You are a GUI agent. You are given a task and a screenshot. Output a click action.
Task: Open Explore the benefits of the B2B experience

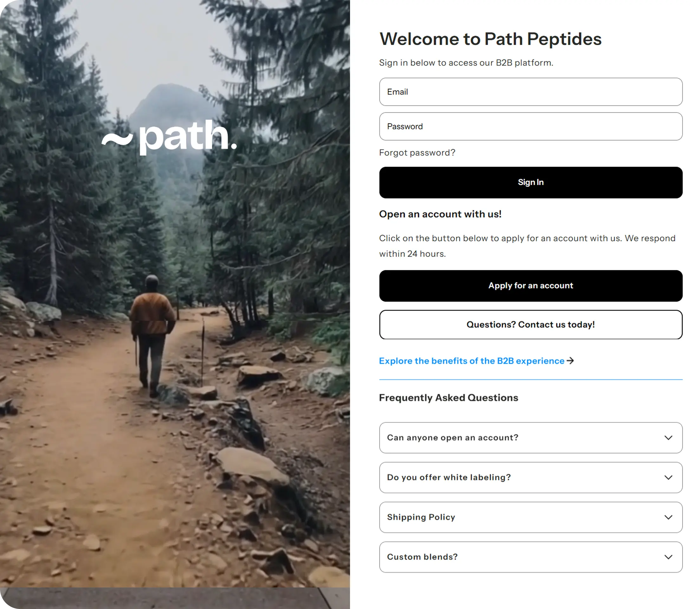471,361
